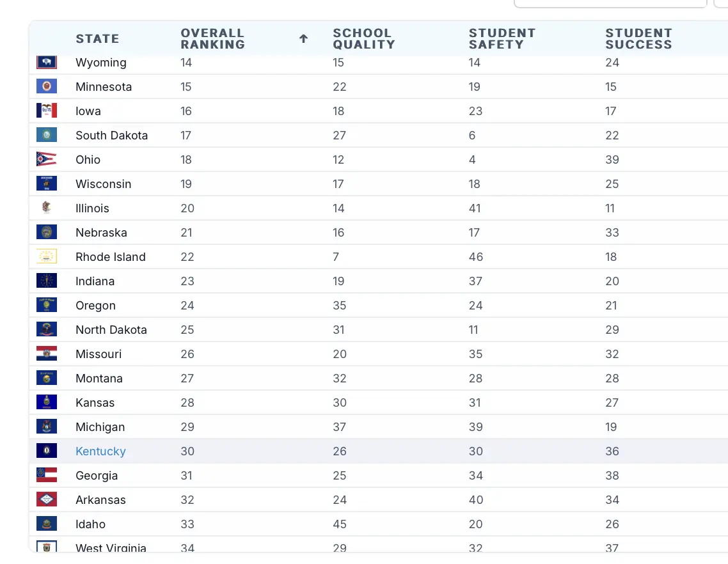Click the Ohio flag icon
Screen dimensions: 728x564
pyautogui.click(x=47, y=159)
